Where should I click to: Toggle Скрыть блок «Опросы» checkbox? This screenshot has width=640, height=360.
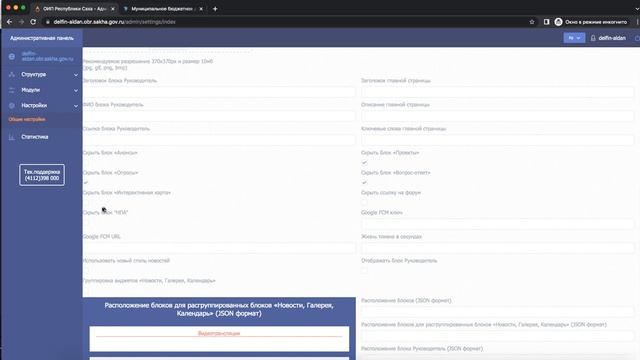pos(86,182)
